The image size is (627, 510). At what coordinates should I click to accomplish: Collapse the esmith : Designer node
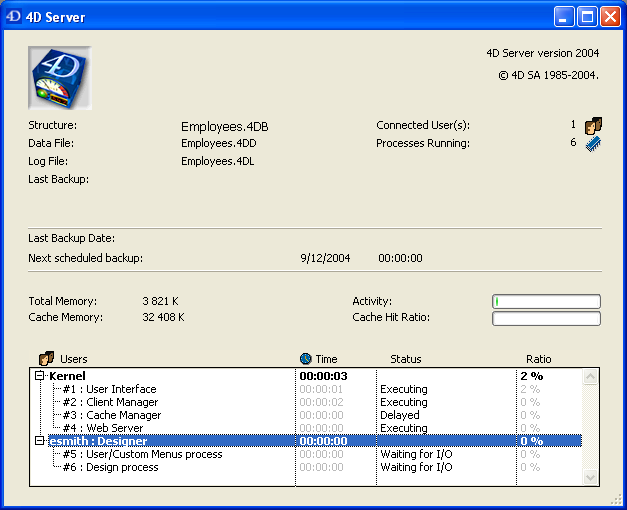[40, 441]
